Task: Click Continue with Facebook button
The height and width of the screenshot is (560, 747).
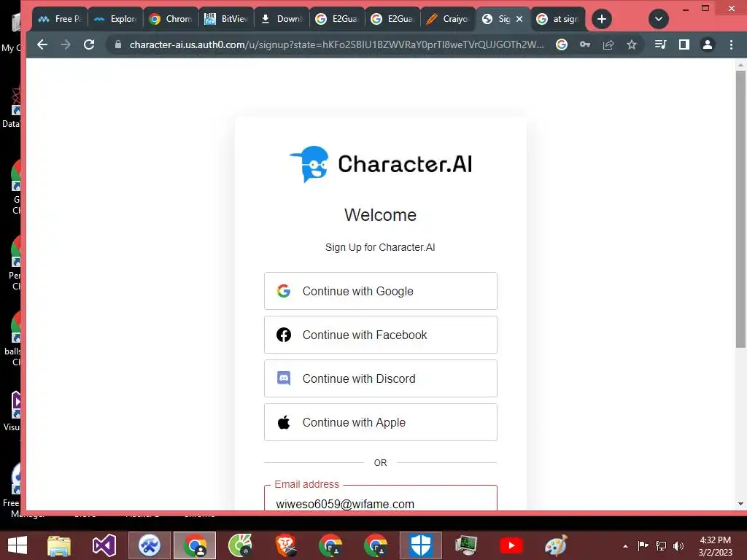Action: [x=381, y=335]
